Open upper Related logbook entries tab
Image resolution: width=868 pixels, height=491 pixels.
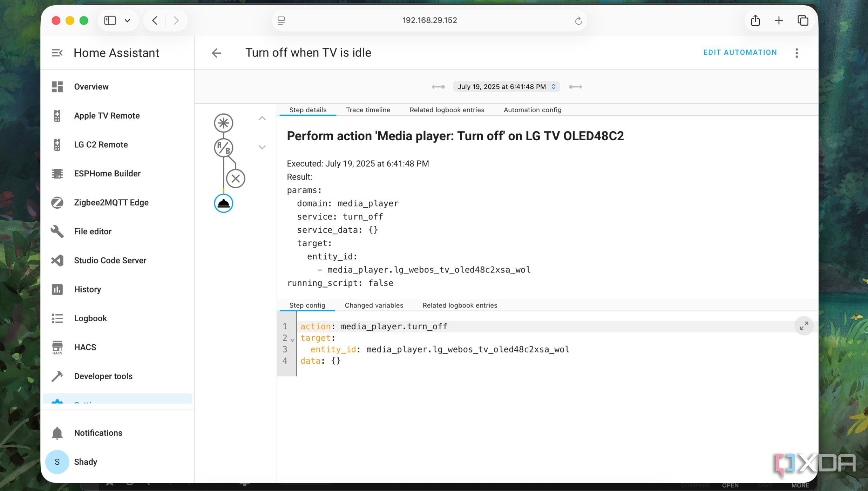click(447, 110)
